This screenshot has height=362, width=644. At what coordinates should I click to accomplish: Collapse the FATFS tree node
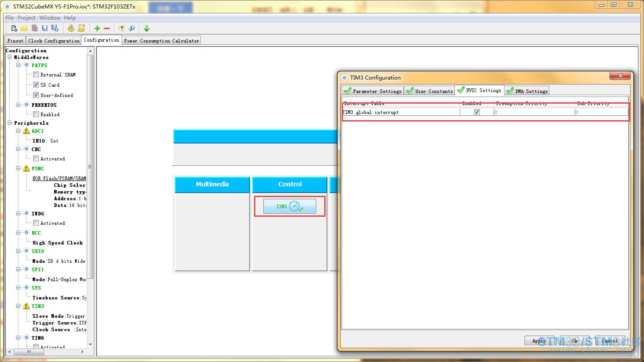19,65
